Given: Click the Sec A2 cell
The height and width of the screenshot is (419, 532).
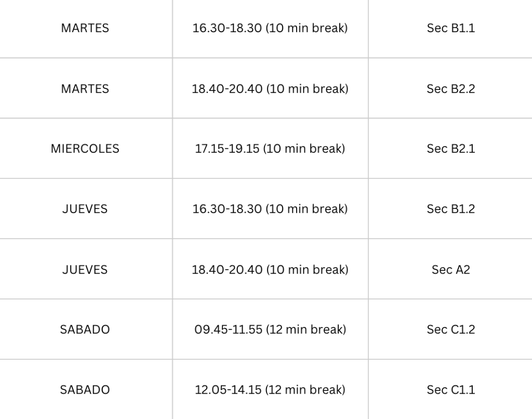Looking at the screenshot, I should click(x=450, y=269).
